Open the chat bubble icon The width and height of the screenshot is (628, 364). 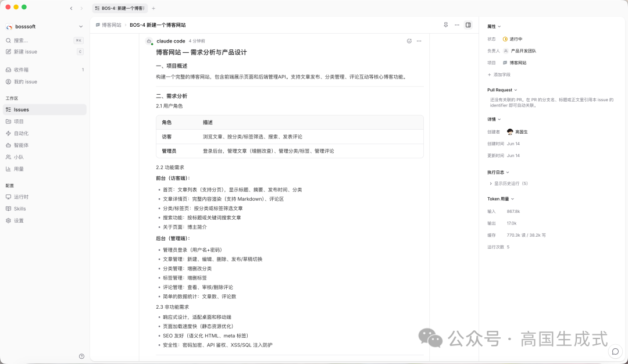click(615, 352)
